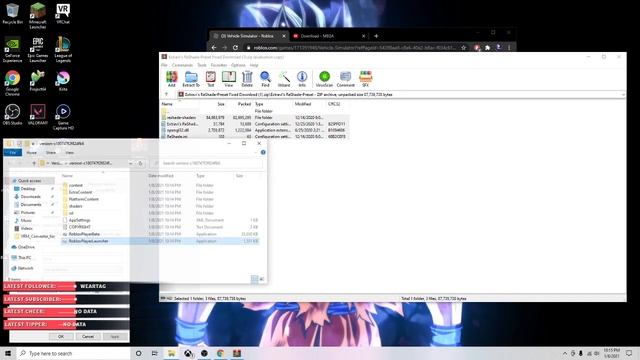Screen dimensions: 640x360
Task: Go up one level in WinRAR
Action: pos(166,94)
